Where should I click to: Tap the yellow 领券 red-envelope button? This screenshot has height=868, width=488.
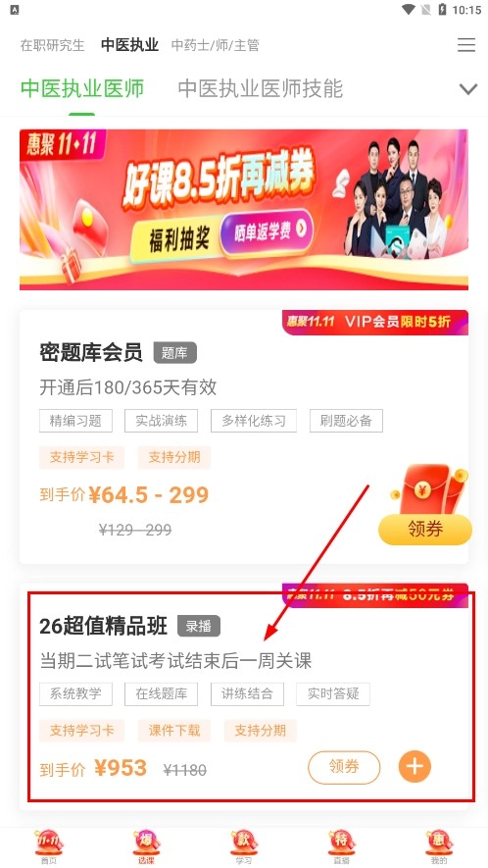pyautogui.click(x=425, y=530)
